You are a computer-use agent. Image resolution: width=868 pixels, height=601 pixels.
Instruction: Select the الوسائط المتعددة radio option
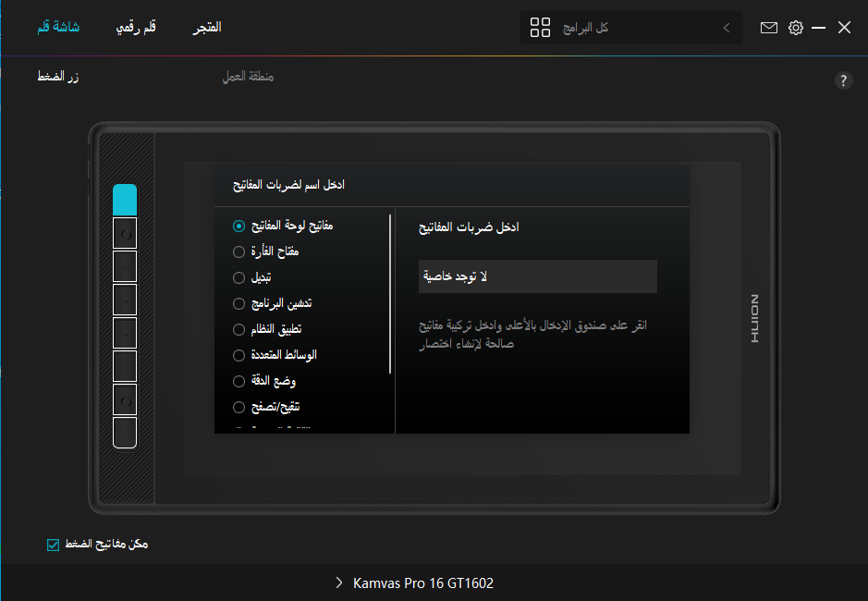[239, 355]
